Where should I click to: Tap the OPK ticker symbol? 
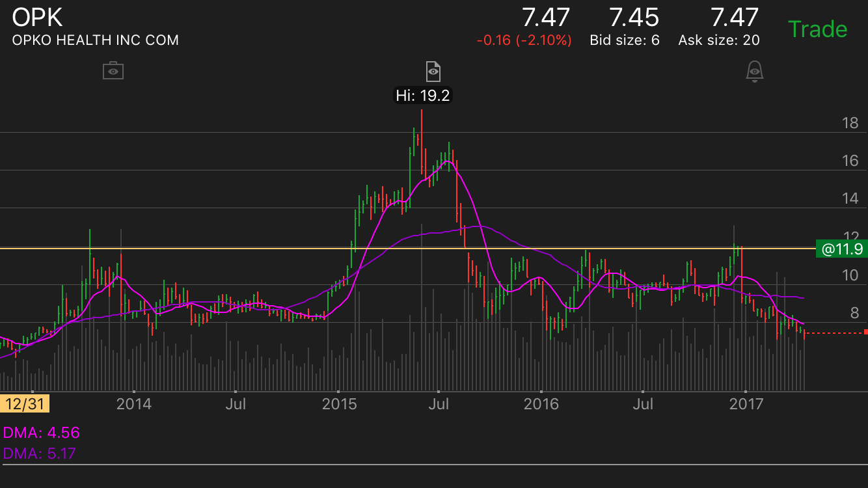coord(38,17)
